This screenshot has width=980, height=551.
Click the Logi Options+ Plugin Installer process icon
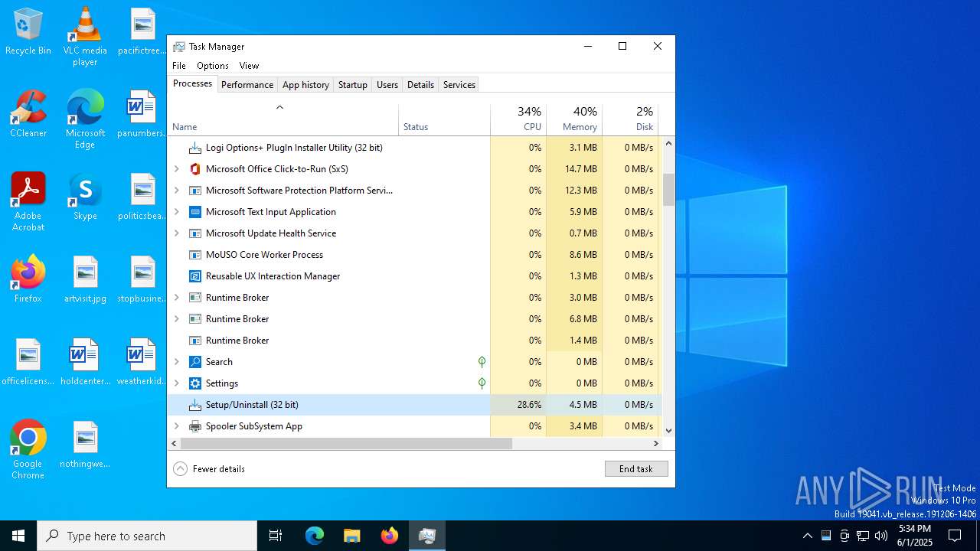point(194,148)
